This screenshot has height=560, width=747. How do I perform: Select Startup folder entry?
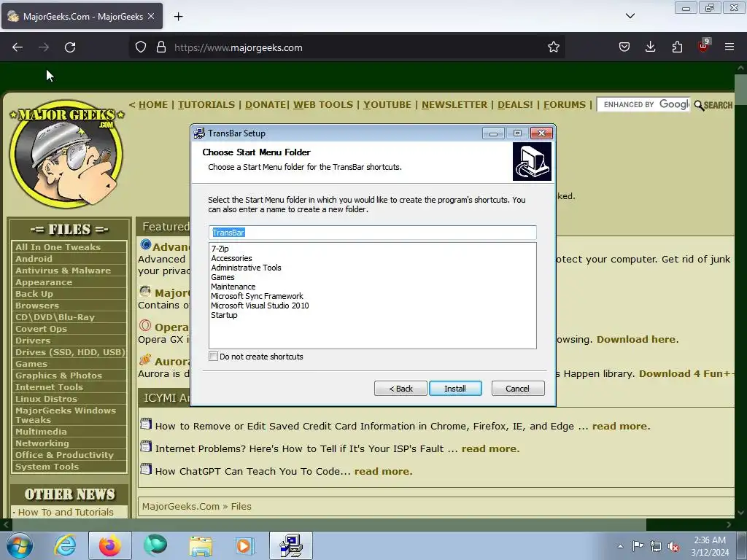224,315
